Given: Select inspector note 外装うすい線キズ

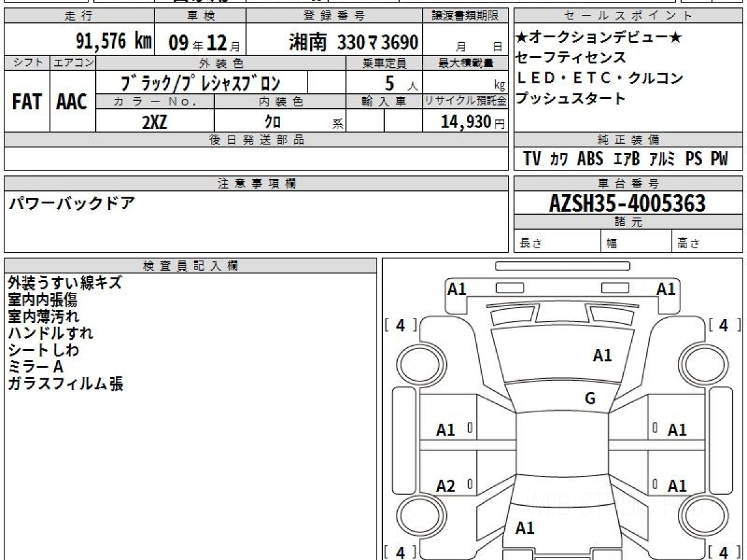Looking at the screenshot, I should tap(65, 282).
